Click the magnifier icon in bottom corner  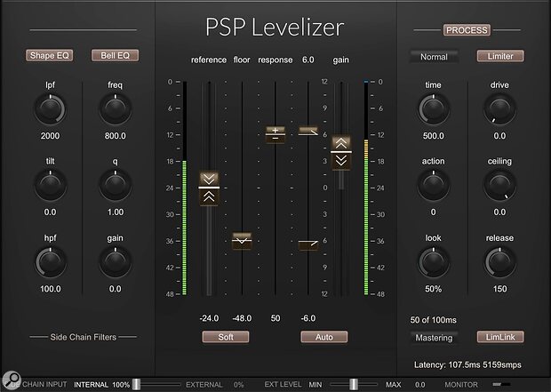tap(12, 380)
